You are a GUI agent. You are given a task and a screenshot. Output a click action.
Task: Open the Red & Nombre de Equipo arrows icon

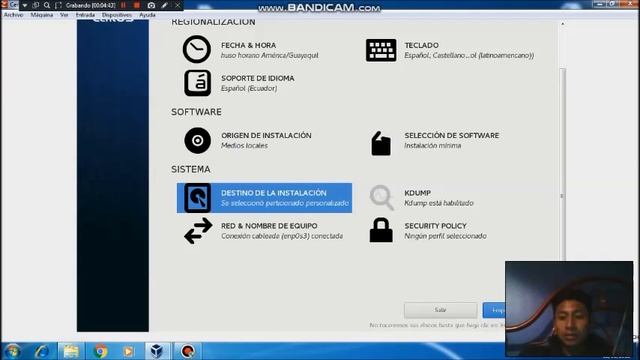[x=198, y=231]
